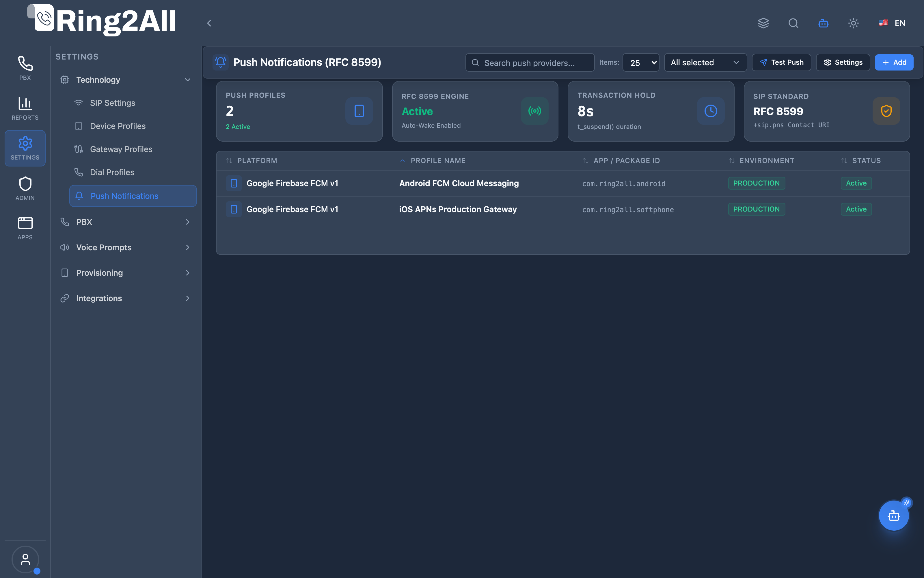Sort table by Environment column
Screen dimensions: 924x578
tap(761, 161)
